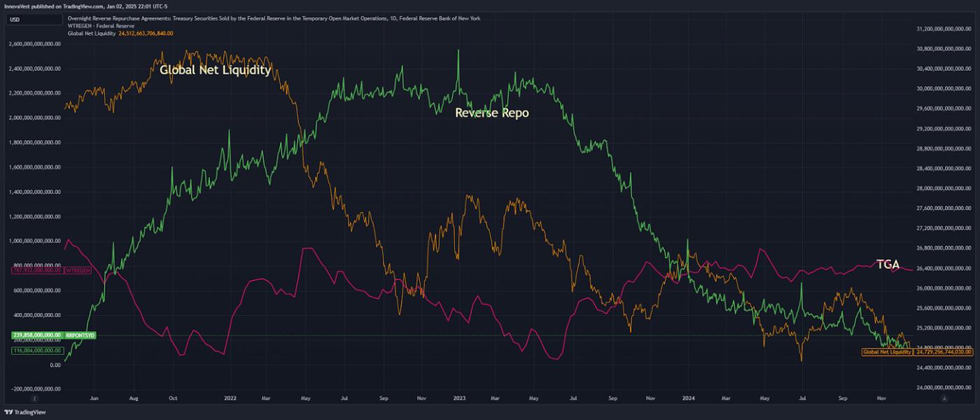Click the green RRPONTSYD price label
The height and width of the screenshot is (420, 980).
click(80, 335)
